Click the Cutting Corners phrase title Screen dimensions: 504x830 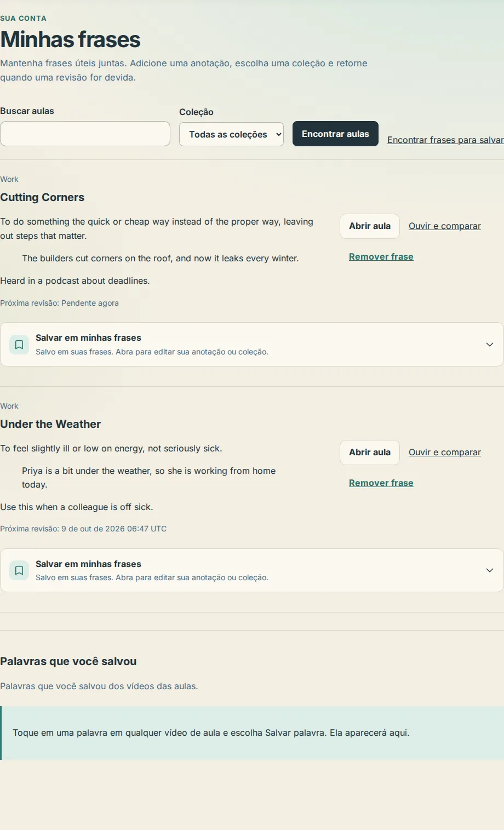click(x=42, y=197)
